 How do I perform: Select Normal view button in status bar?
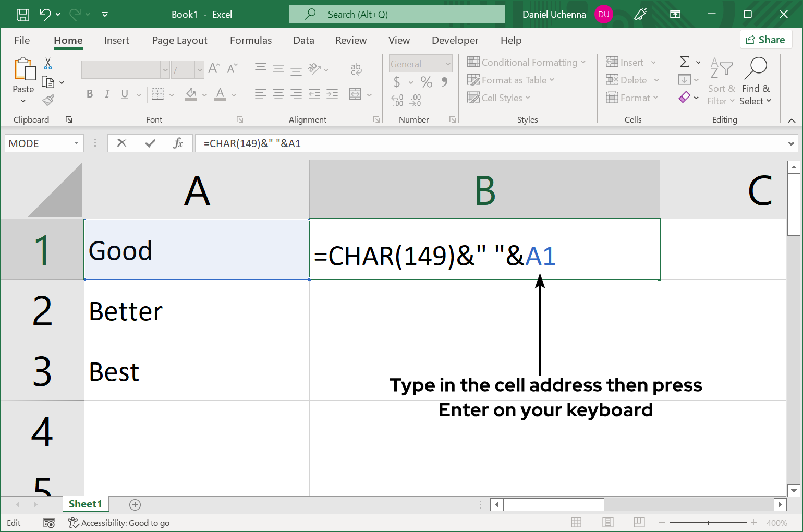coord(576,523)
